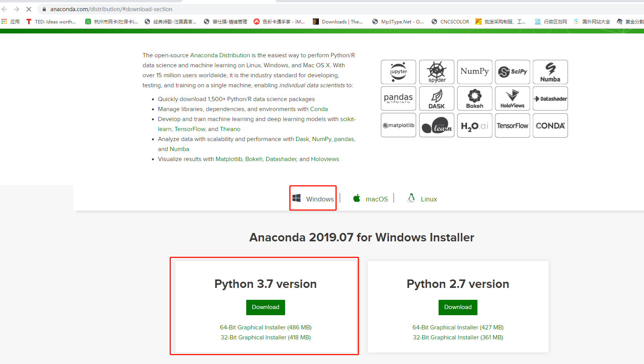Viewport: 644px width, 364px height.
Task: Click Download under Python 2.7 version
Action: pyautogui.click(x=458, y=307)
